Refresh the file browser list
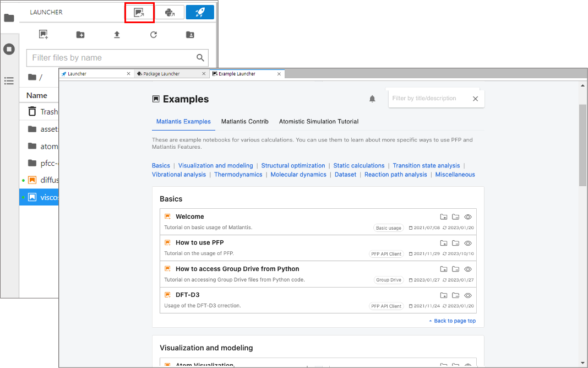 (154, 35)
